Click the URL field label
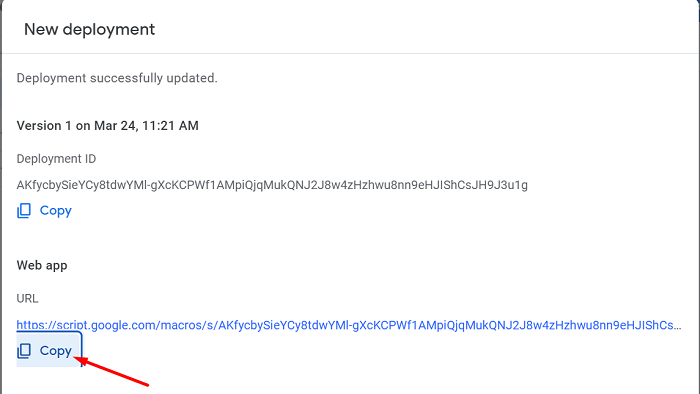The height and width of the screenshot is (394, 700). (x=27, y=299)
